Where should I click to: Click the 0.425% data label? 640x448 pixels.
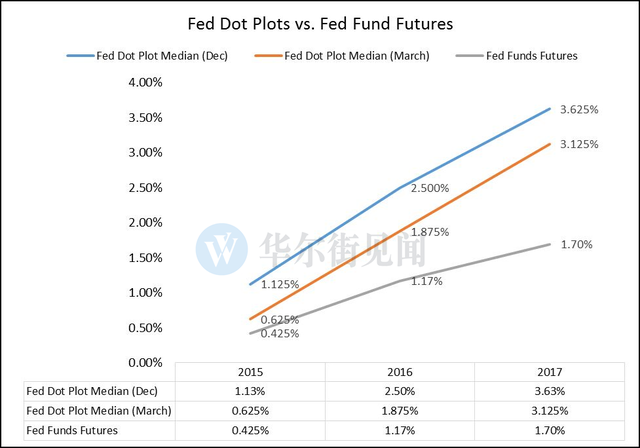pos(280,334)
